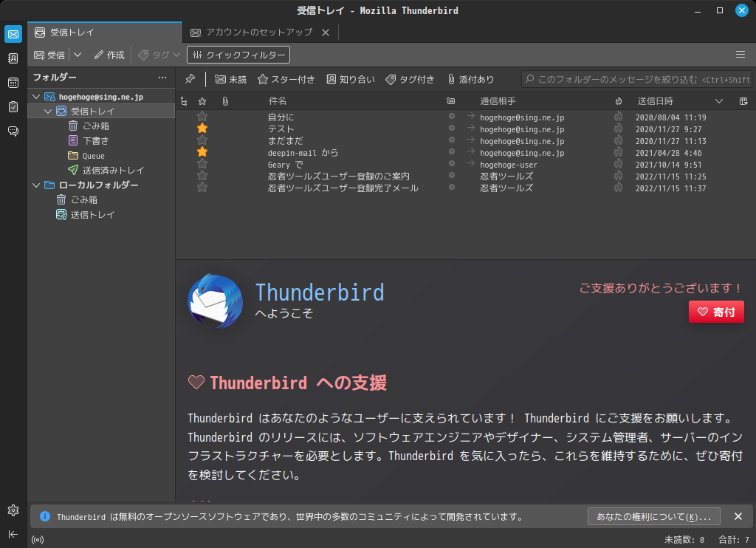Image resolution: width=756 pixels, height=548 pixels.
Task: Pin the quick filter bar
Action: 190,79
